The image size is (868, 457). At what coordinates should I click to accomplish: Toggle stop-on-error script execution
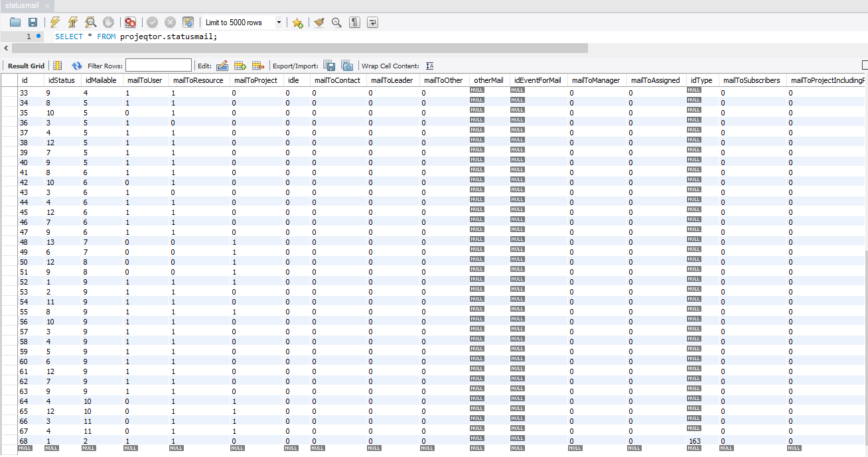[x=131, y=23]
